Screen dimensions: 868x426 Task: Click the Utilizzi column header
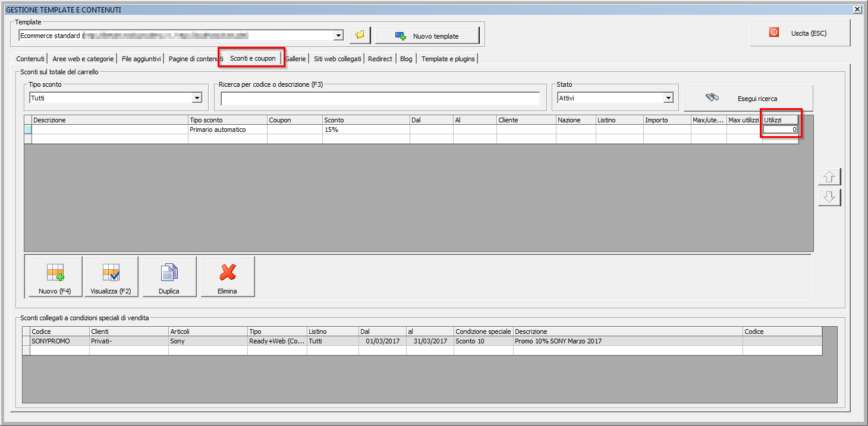(781, 120)
